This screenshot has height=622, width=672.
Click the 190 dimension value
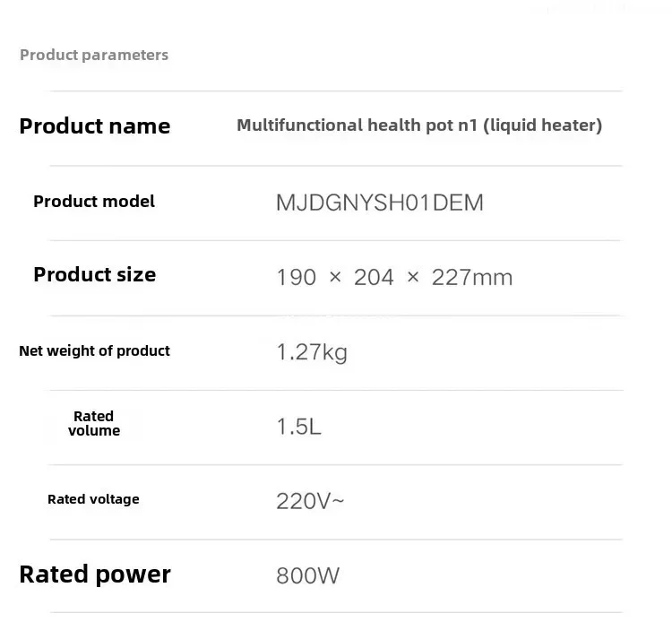tap(296, 277)
